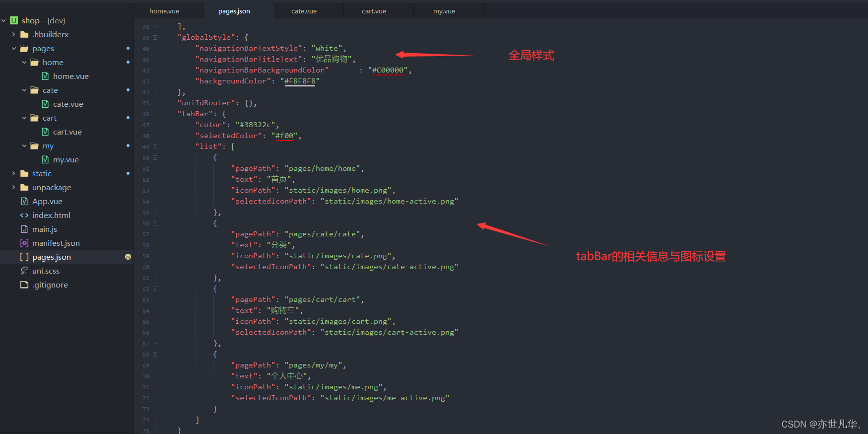Click the "static/images/cart-active.png" string
This screenshot has height=434, width=868.
point(389,332)
